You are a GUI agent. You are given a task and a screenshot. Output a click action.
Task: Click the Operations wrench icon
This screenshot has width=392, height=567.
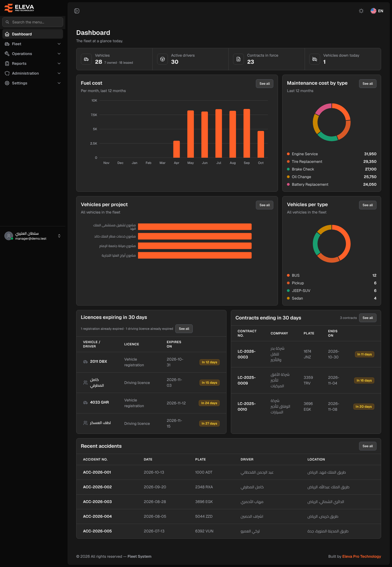pyautogui.click(x=7, y=54)
